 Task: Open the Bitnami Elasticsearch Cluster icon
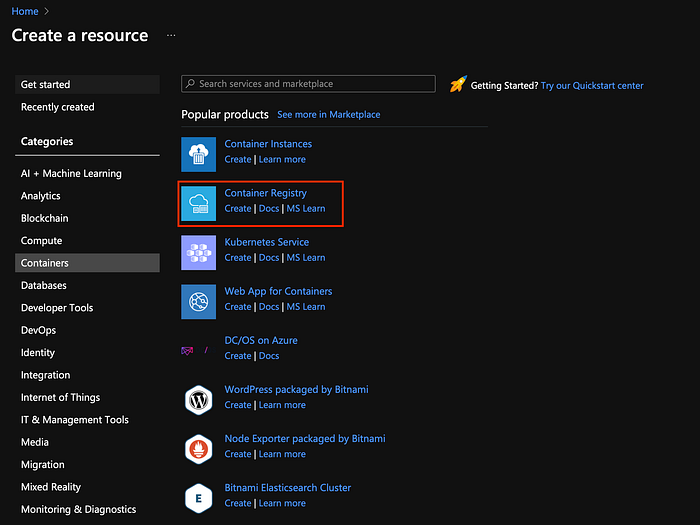pyautogui.click(x=199, y=498)
